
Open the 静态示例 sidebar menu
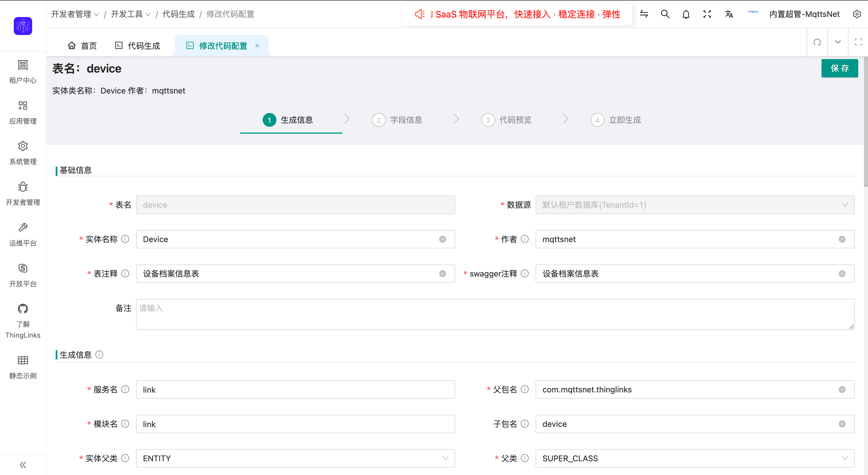pyautogui.click(x=23, y=367)
